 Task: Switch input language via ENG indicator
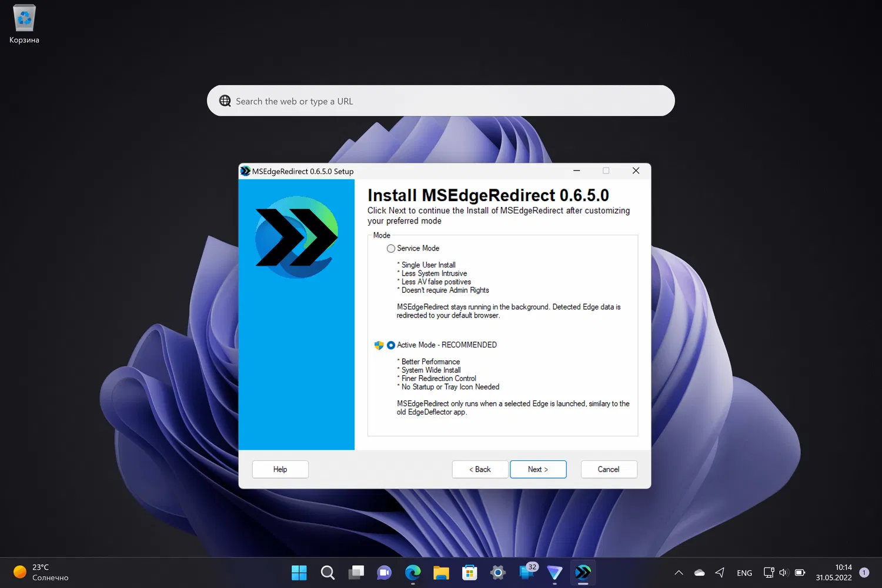[x=744, y=573]
